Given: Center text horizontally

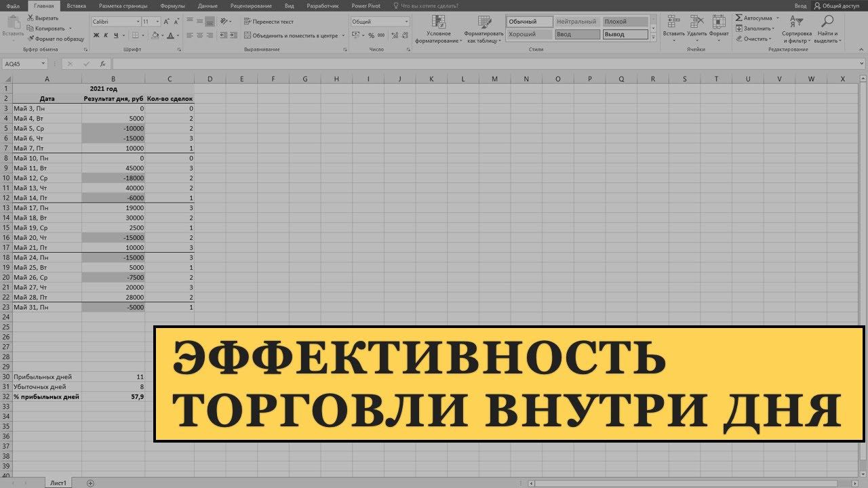Looking at the screenshot, I should [x=199, y=35].
